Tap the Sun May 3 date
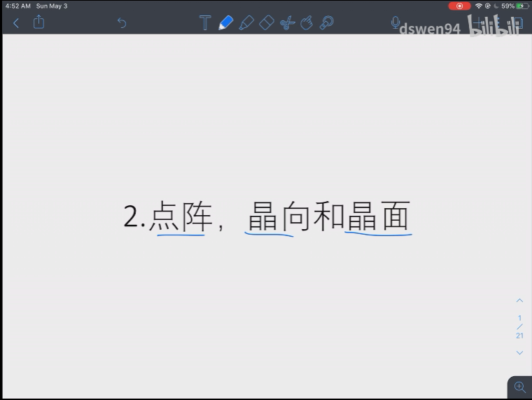The image size is (532, 400). tap(52, 6)
